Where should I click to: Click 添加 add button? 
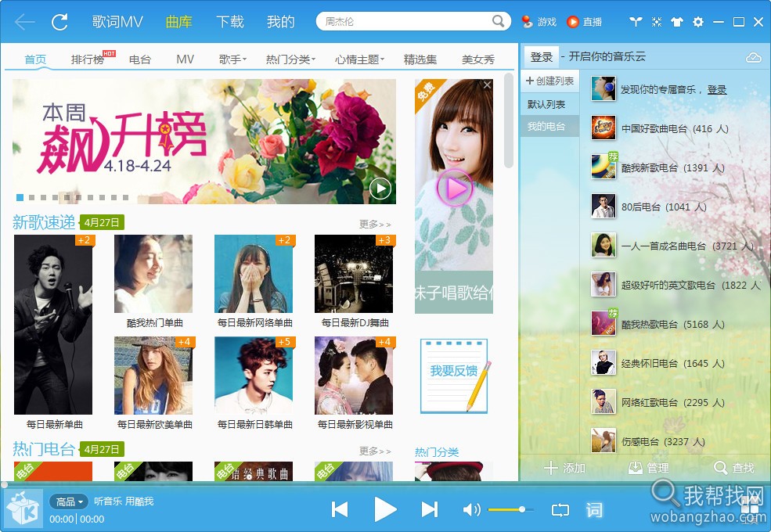click(x=564, y=468)
